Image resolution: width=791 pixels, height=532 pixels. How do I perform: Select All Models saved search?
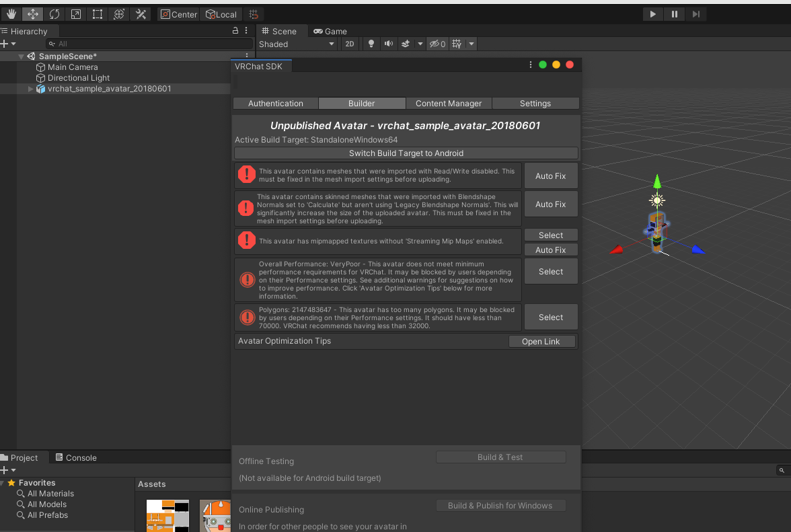(x=42, y=504)
